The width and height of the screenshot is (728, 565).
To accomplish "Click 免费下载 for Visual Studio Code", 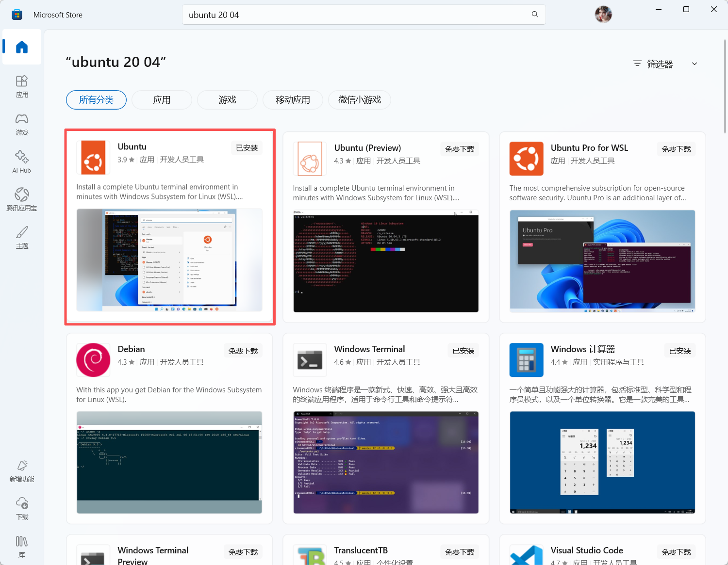I will click(676, 552).
